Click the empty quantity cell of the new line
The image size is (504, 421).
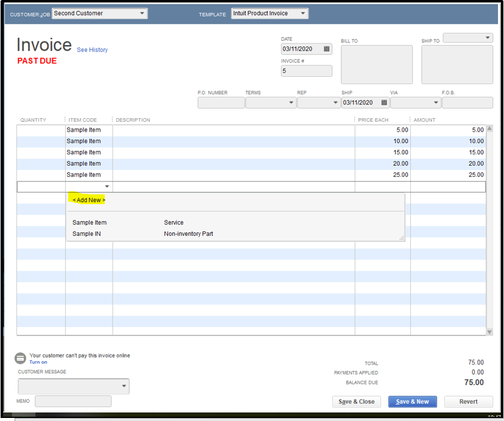tap(41, 186)
